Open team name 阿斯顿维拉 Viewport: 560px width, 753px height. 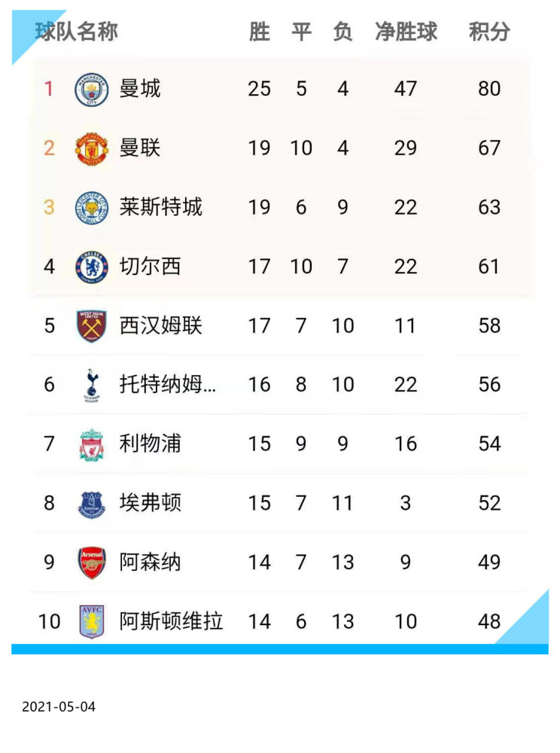tap(171, 621)
